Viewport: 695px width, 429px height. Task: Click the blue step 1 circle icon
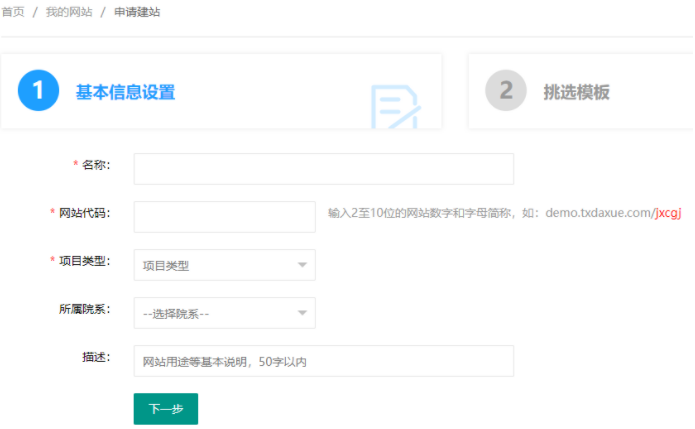point(39,91)
